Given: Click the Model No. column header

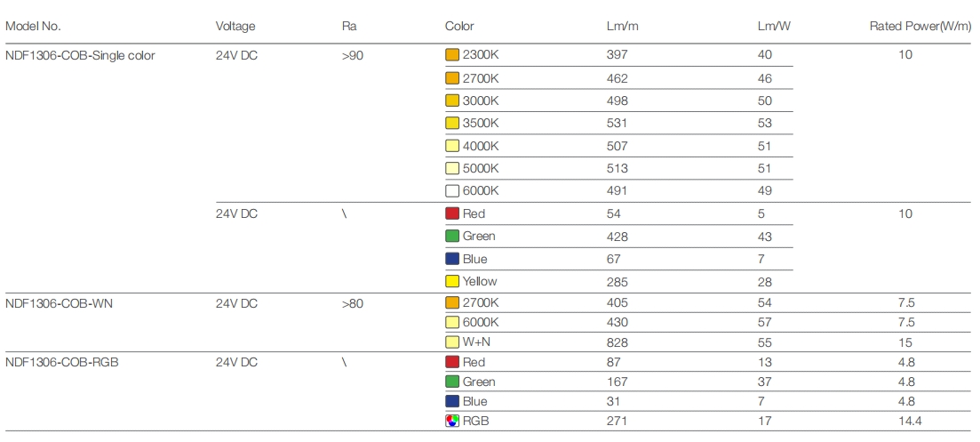Looking at the screenshot, I should click(33, 27).
